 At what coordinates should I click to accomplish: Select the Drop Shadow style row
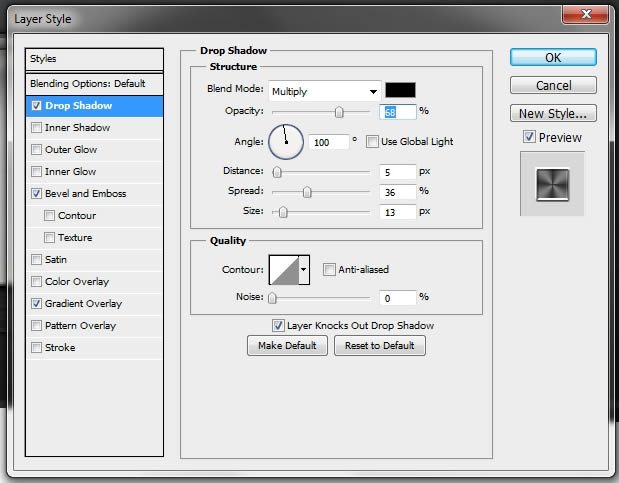tap(94, 106)
